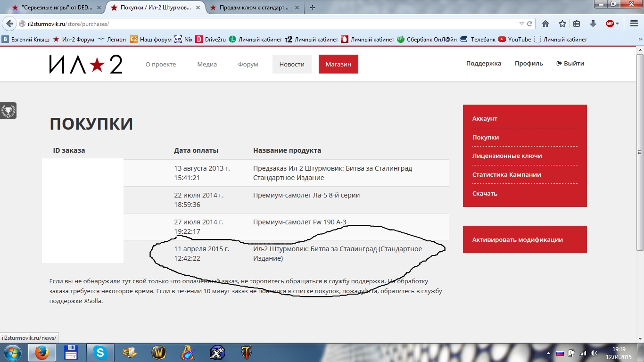644x362 pixels.
Task: Click the Премиум-самолет Fw 190 A-3 row
Action: pyautogui.click(x=286, y=227)
